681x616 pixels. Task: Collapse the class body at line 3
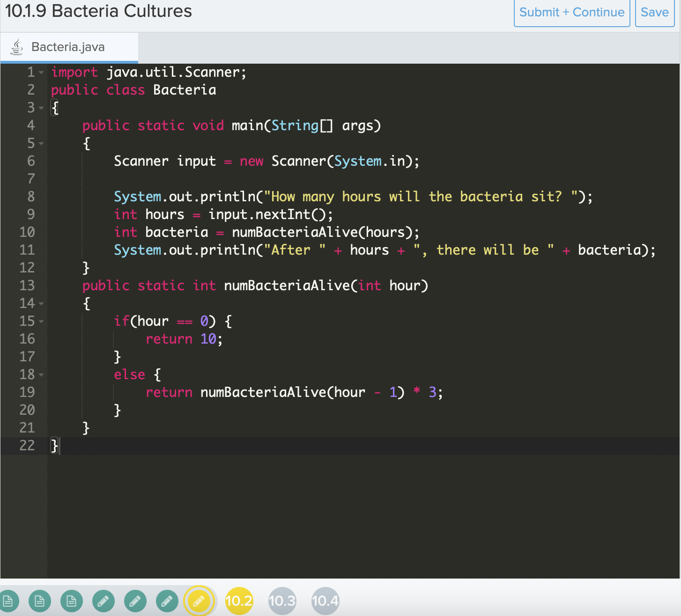point(41,108)
